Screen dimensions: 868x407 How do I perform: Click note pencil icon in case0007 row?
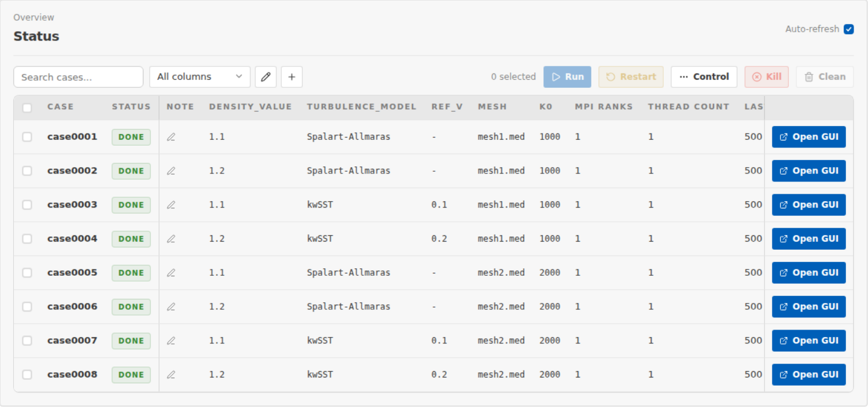(x=171, y=341)
